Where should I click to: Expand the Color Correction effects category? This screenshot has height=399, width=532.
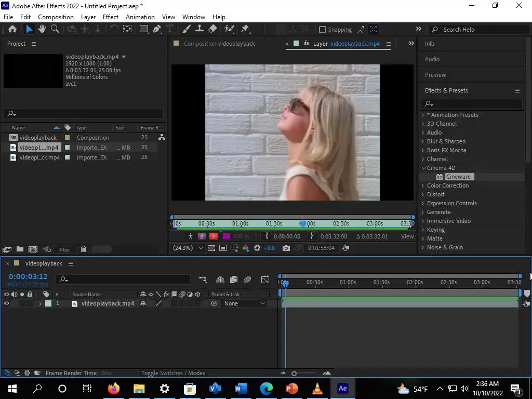point(423,185)
